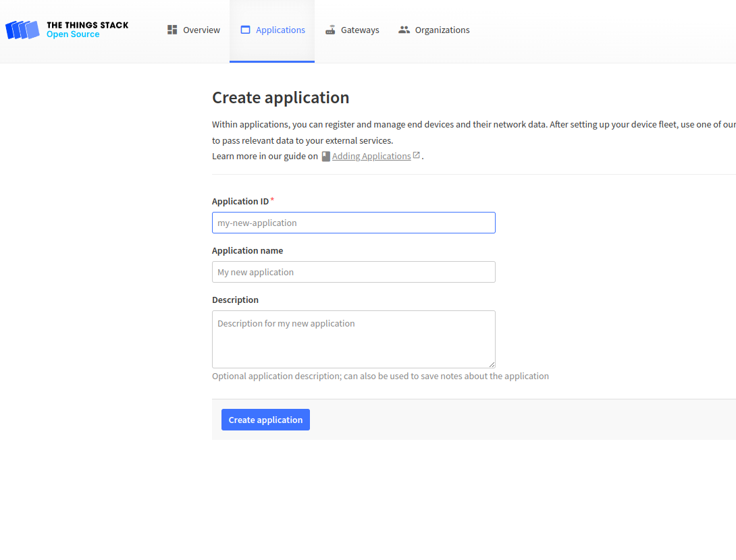Open the Adding Applications guide link
The image size is (736, 560).
pyautogui.click(x=371, y=156)
